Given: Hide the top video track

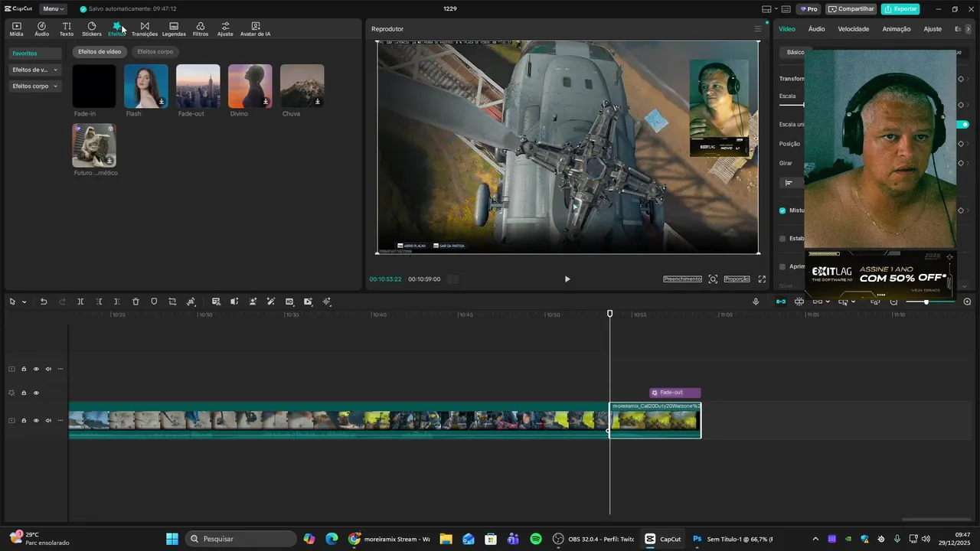Looking at the screenshot, I should [36, 369].
